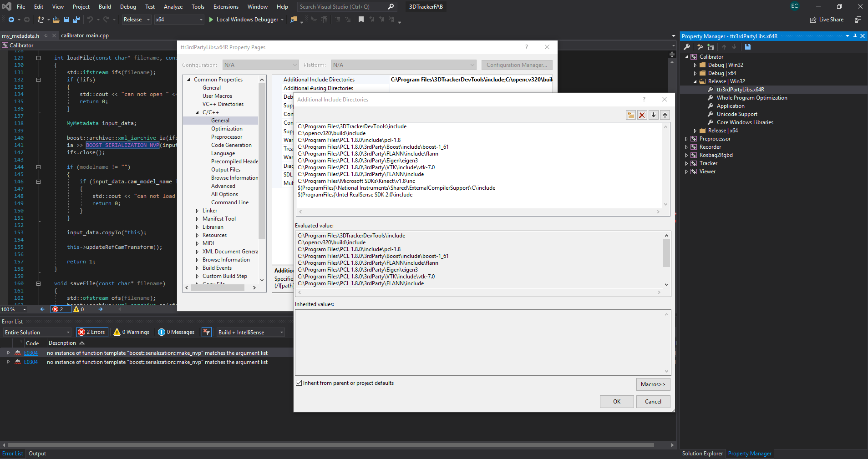868x459 pixels.
Task: Open the Debug menu
Action: pyautogui.click(x=128, y=6)
